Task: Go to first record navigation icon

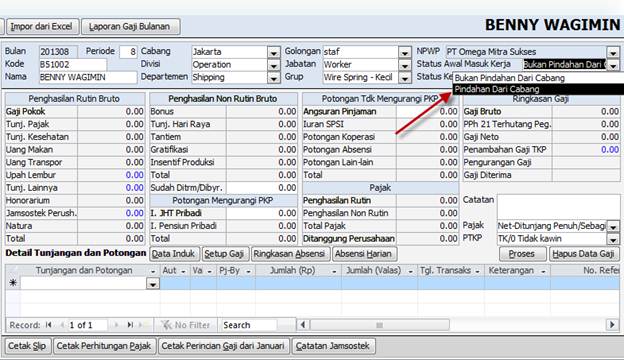Action: pyautogui.click(x=49, y=325)
